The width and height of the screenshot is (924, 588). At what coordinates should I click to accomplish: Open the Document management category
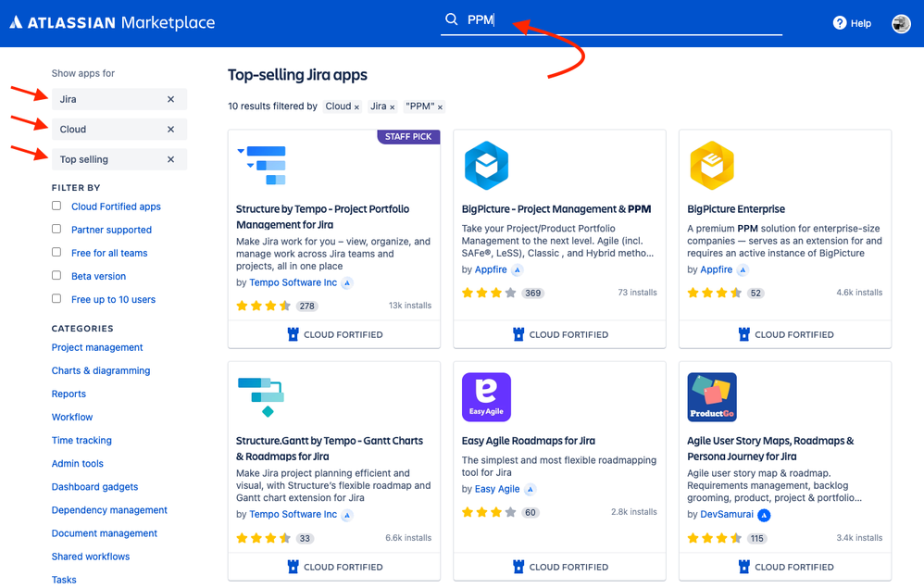click(105, 533)
